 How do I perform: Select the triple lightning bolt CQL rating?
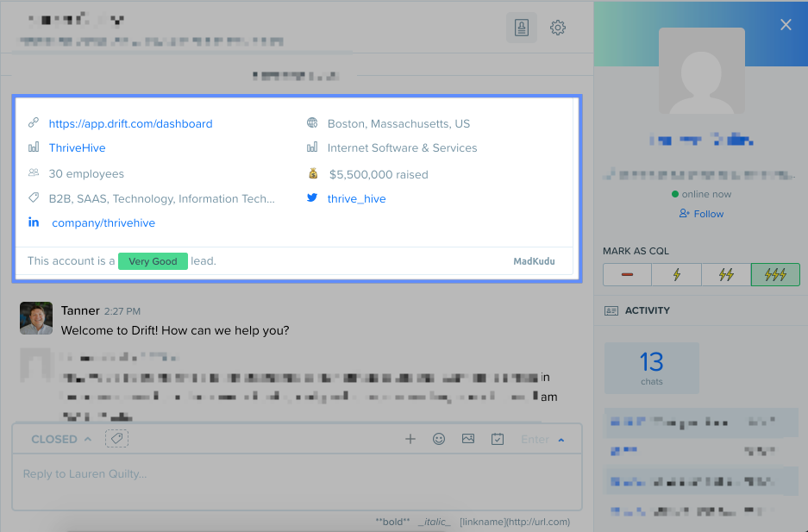pyautogui.click(x=775, y=274)
